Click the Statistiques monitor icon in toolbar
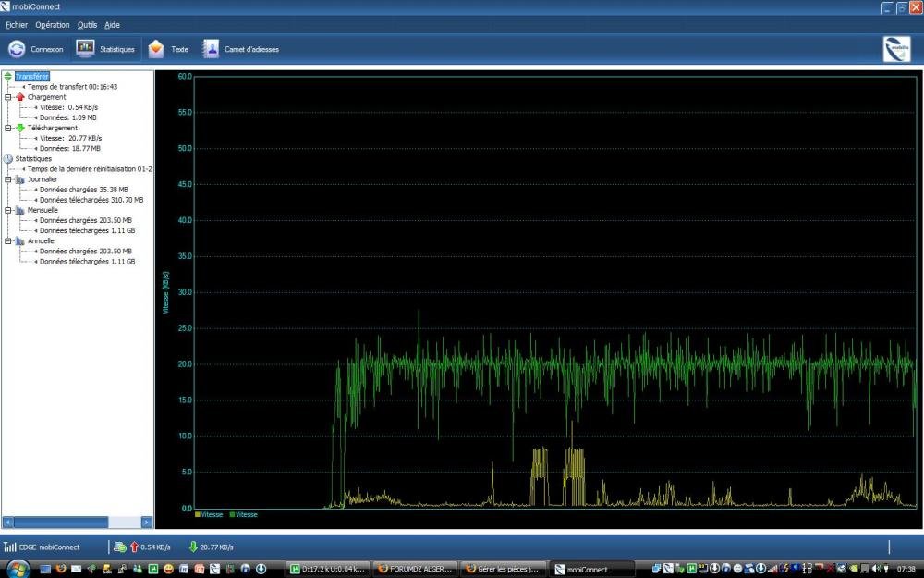The height and width of the screenshot is (578, 924). (x=85, y=49)
